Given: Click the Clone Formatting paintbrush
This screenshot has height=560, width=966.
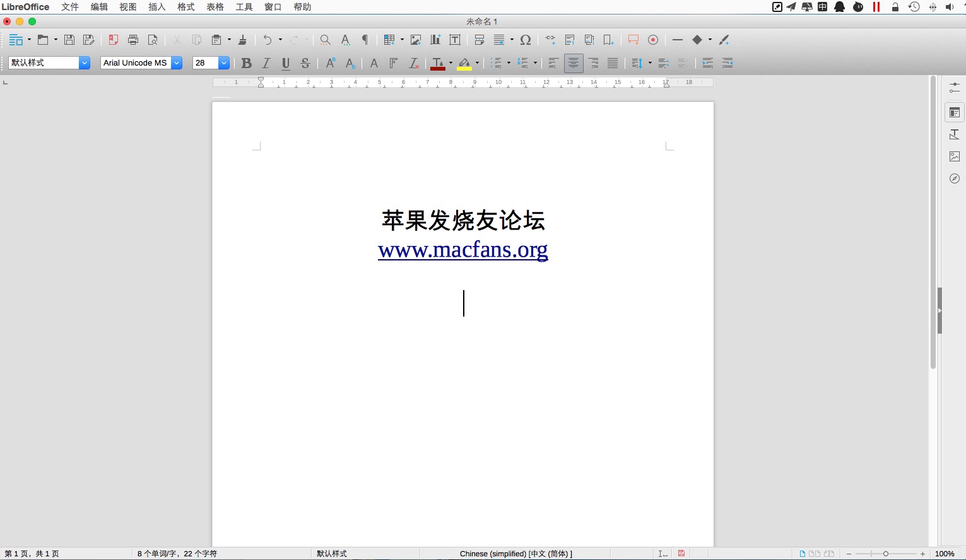Looking at the screenshot, I should tap(242, 40).
